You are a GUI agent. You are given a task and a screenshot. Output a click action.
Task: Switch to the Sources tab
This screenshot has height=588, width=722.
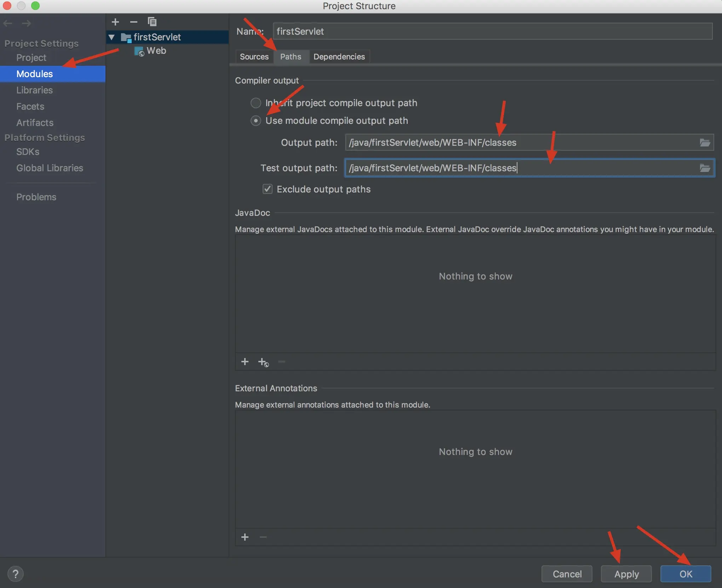click(254, 57)
